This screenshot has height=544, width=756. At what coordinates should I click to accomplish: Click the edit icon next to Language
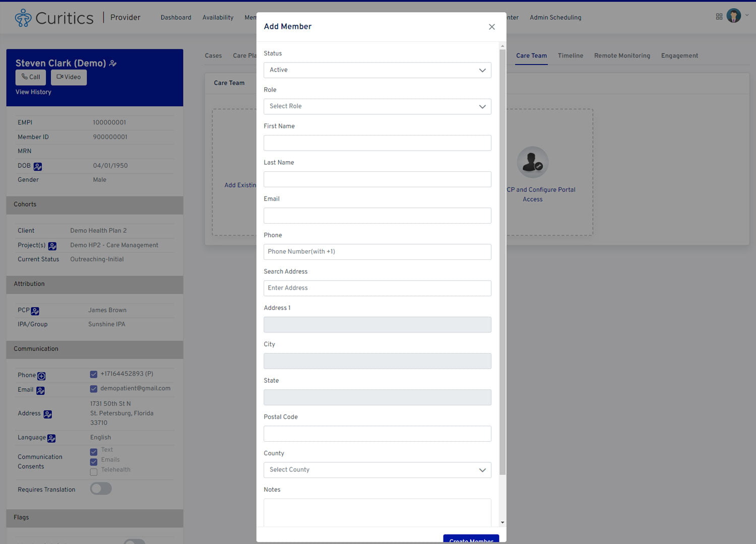51,438
